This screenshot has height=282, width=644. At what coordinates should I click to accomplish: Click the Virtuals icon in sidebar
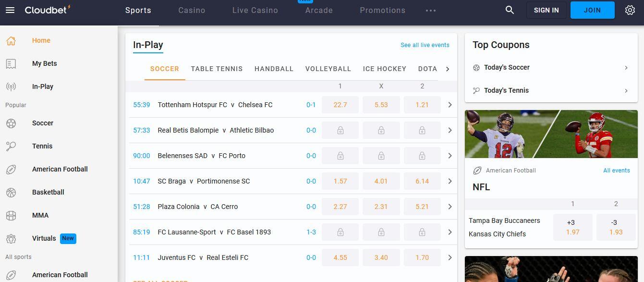[x=11, y=239]
